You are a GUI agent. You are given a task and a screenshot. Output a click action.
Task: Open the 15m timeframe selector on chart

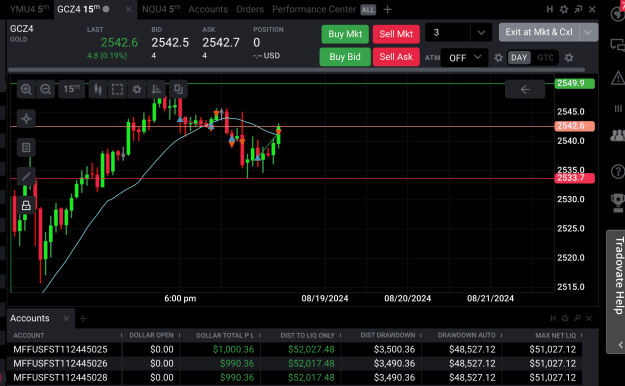click(x=72, y=89)
